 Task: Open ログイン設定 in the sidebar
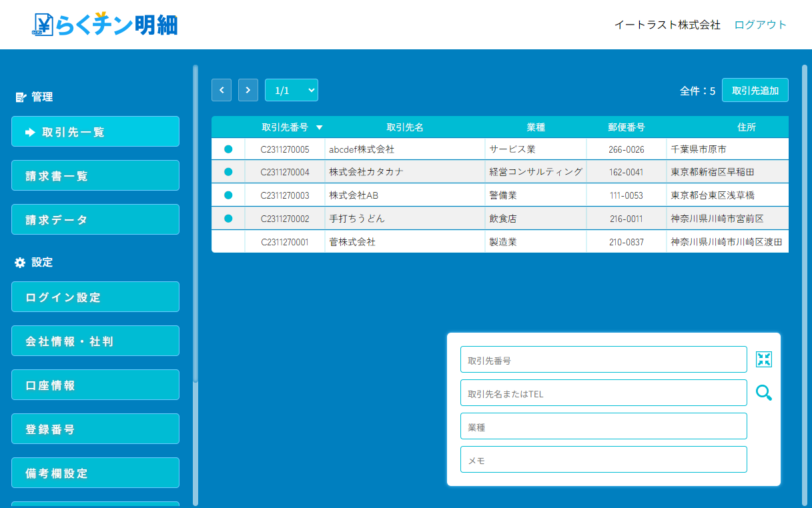point(95,297)
